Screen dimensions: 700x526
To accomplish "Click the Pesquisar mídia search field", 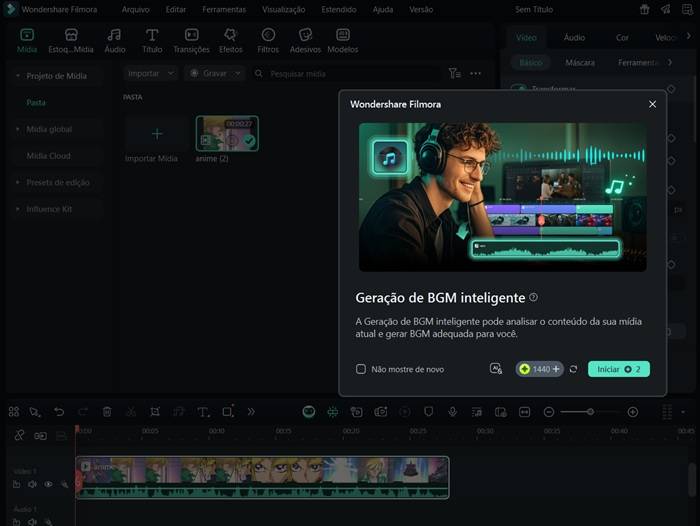I will click(346, 74).
